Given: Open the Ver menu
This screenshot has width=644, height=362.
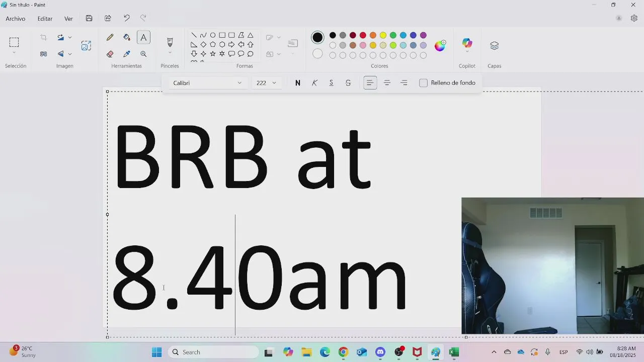Looking at the screenshot, I should point(68,19).
